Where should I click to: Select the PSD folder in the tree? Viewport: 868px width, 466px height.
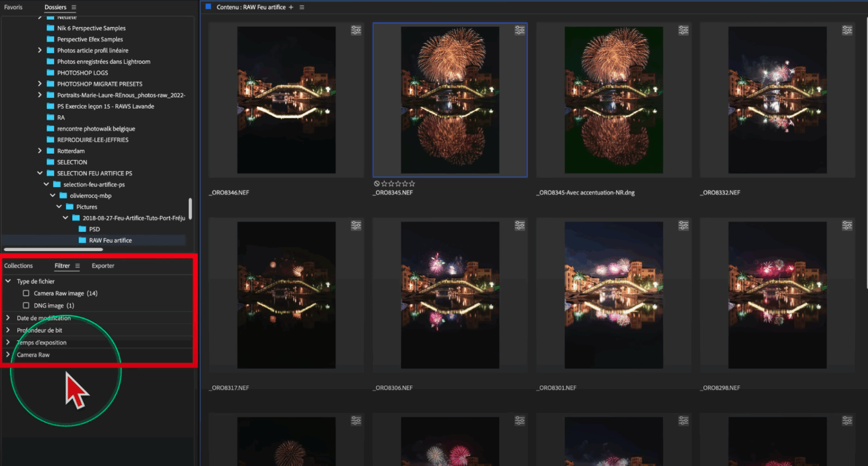tap(94, 229)
